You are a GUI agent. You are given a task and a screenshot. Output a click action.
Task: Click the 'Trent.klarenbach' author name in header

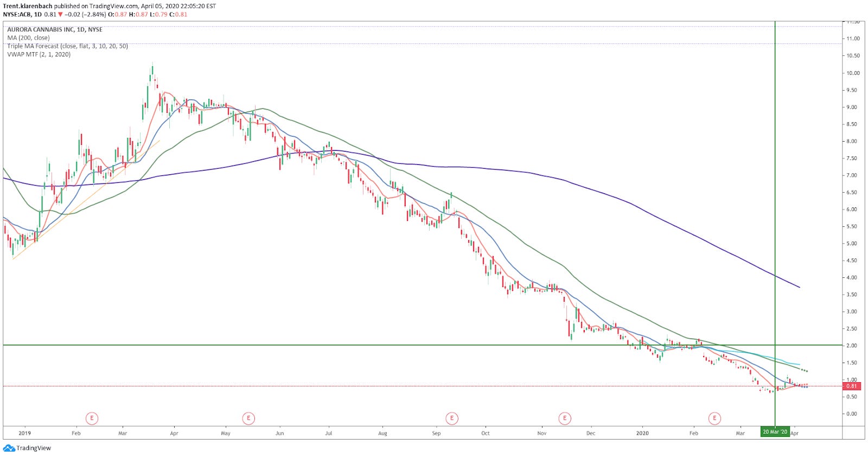click(x=28, y=6)
